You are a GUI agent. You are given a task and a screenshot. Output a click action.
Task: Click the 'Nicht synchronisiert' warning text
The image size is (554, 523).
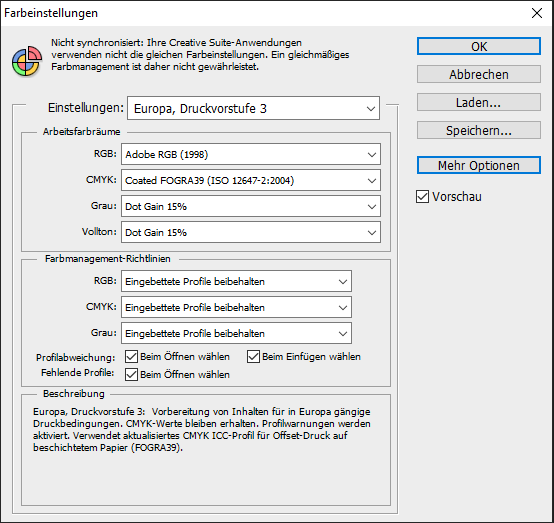coord(200,54)
